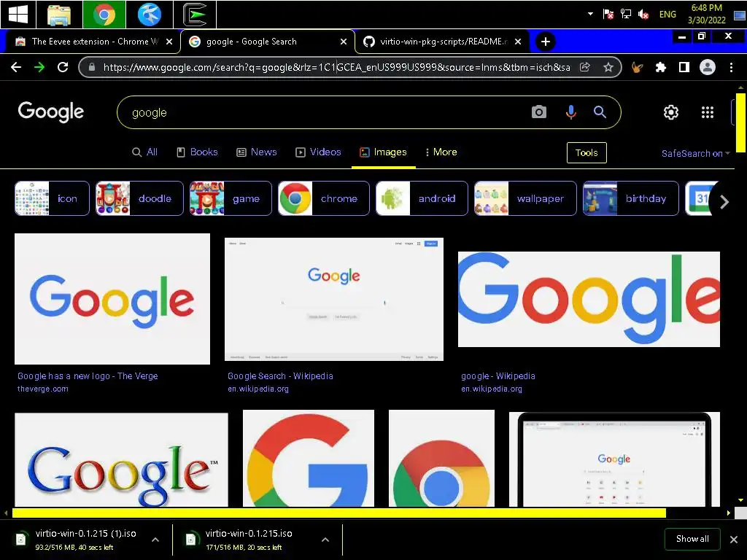Expand options for virtio-win-0.1.215 (1).iso download
This screenshot has height=560, width=747.
click(x=155, y=540)
